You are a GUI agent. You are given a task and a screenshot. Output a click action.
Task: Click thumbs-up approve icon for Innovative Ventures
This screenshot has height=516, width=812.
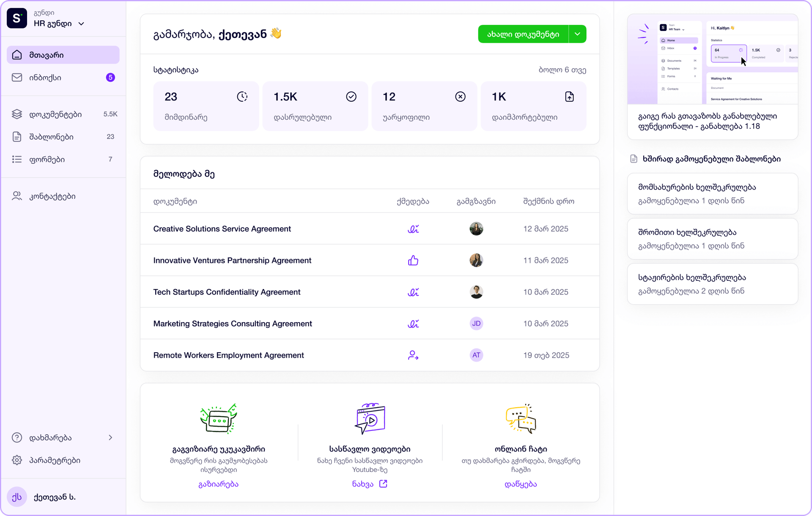click(x=413, y=260)
